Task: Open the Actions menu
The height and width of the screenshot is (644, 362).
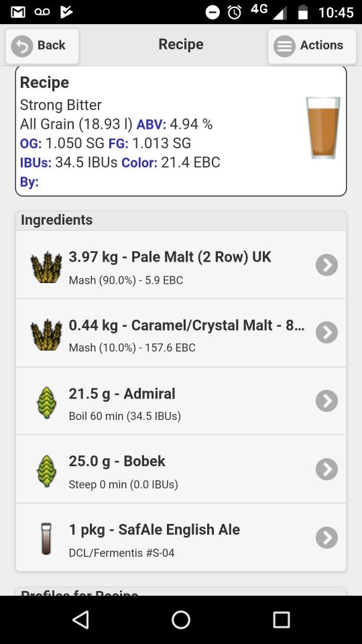Action: (312, 46)
